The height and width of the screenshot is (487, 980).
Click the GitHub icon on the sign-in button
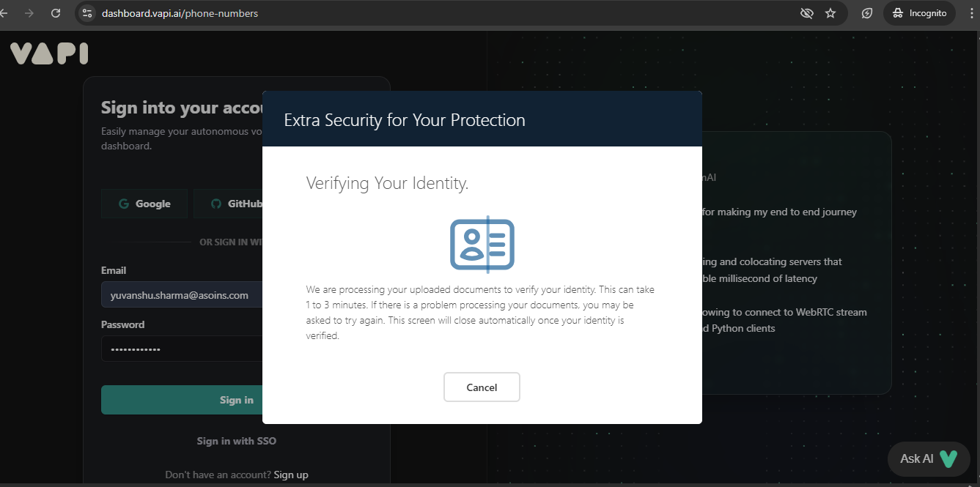[215, 203]
